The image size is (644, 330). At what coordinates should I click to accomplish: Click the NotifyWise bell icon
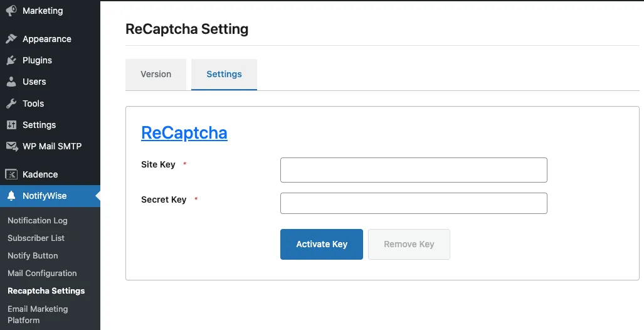(x=11, y=196)
